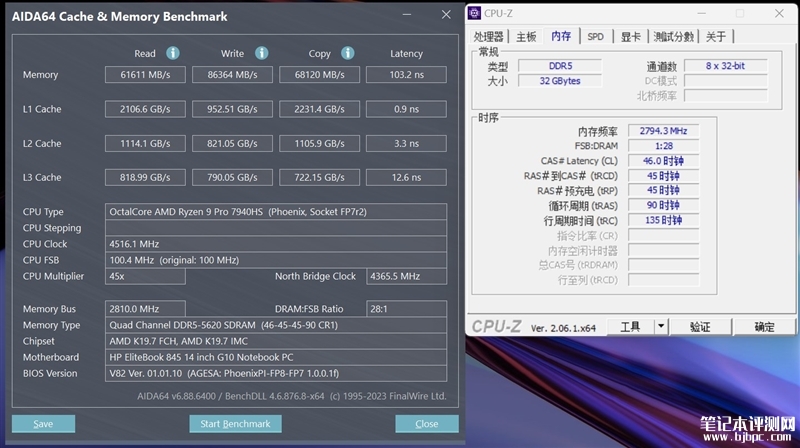Click the L2 Cache Write value 821.05 GB/s
The height and width of the screenshot is (448, 800).
coord(232,143)
